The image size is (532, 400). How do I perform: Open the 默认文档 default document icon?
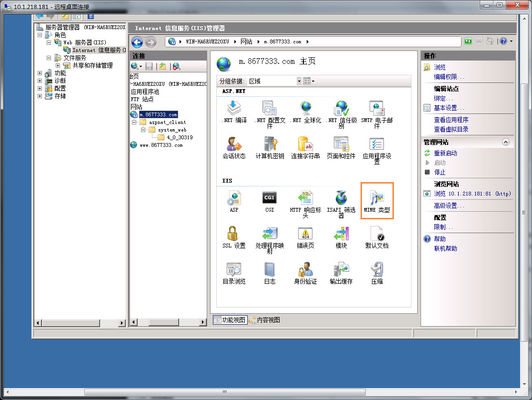377,234
